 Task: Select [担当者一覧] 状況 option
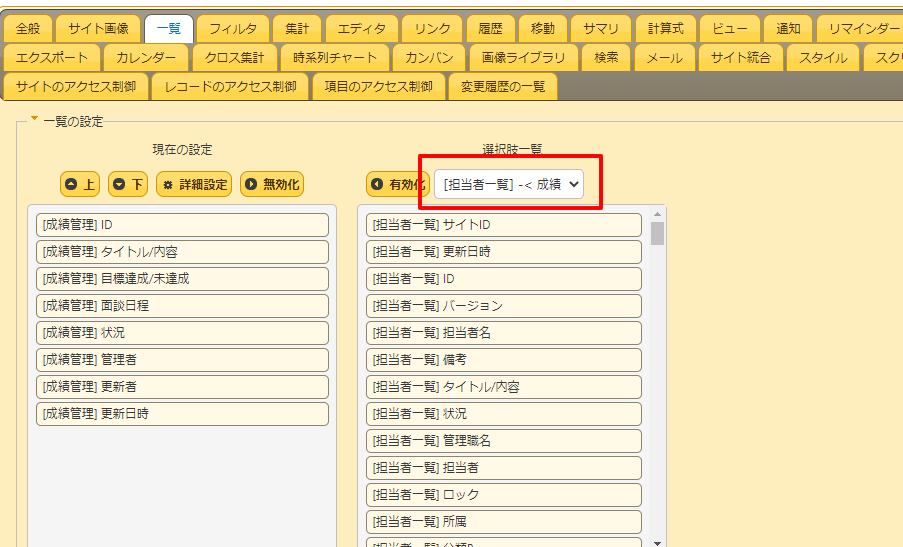coord(504,414)
